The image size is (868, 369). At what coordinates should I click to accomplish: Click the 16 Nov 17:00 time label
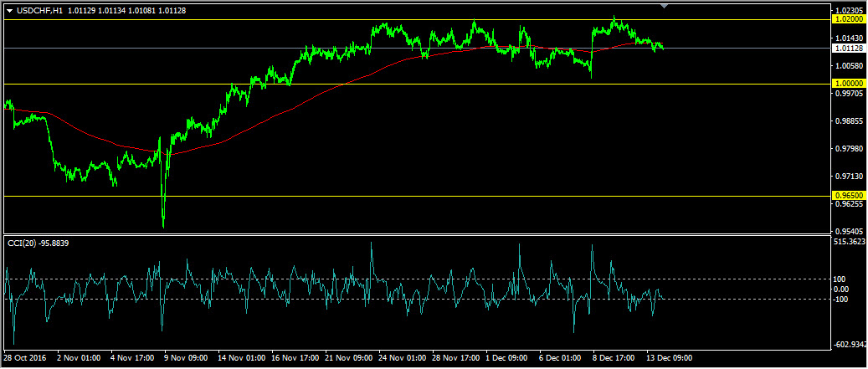(295, 358)
